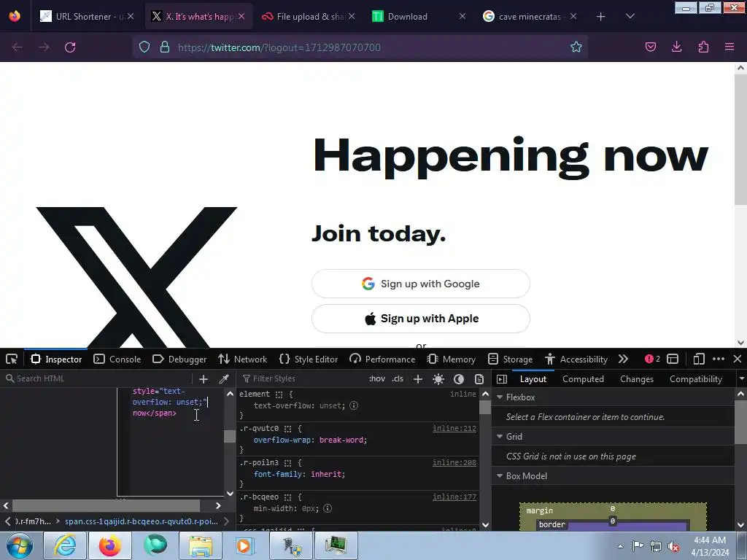Toggle flex highlighter on element rule

click(x=279, y=394)
